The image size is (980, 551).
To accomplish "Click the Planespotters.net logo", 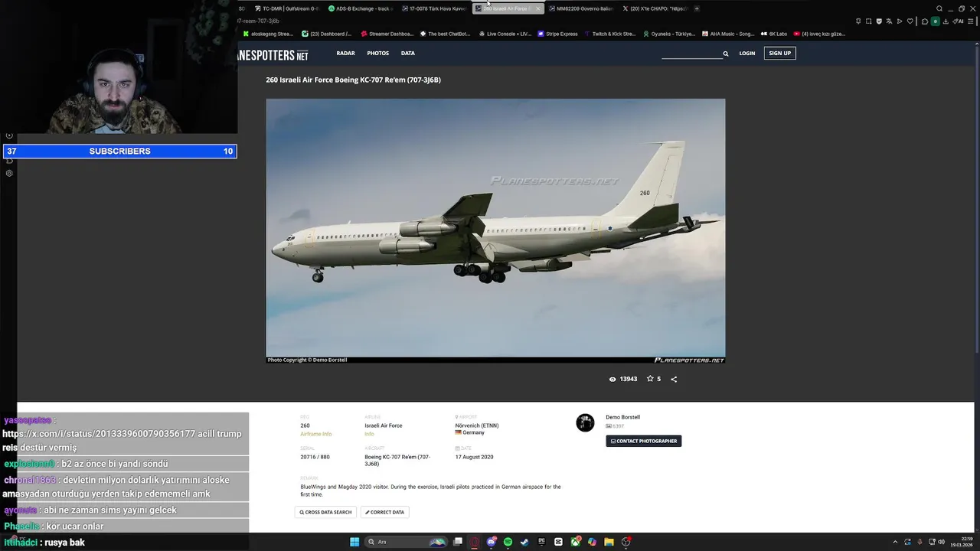I will coord(273,55).
